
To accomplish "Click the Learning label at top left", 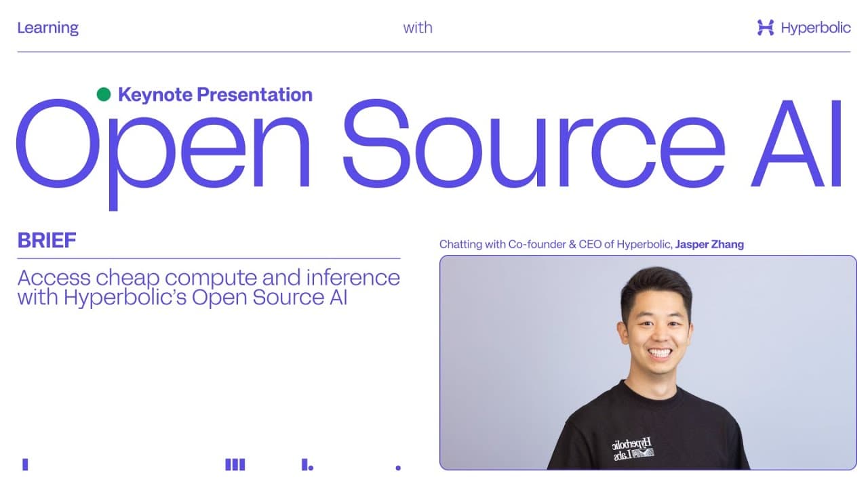I will click(47, 28).
